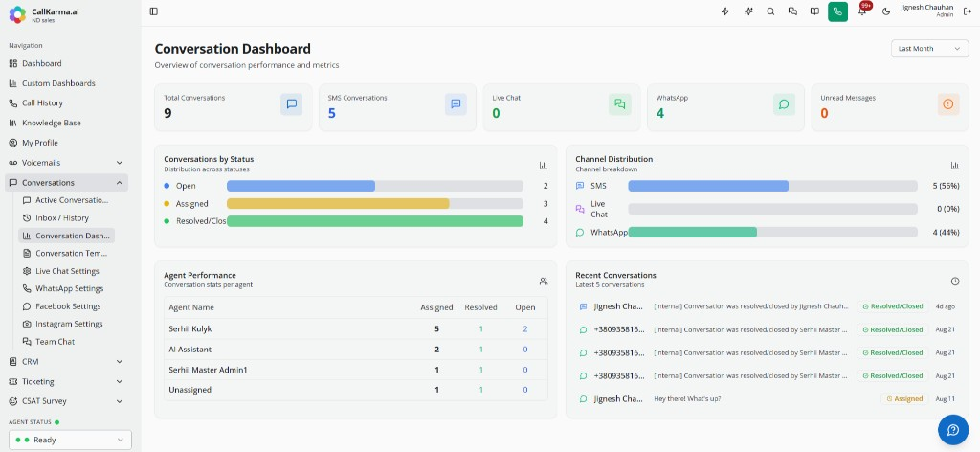
Task: Open Conversation Templates submenu item
Action: 66,253
